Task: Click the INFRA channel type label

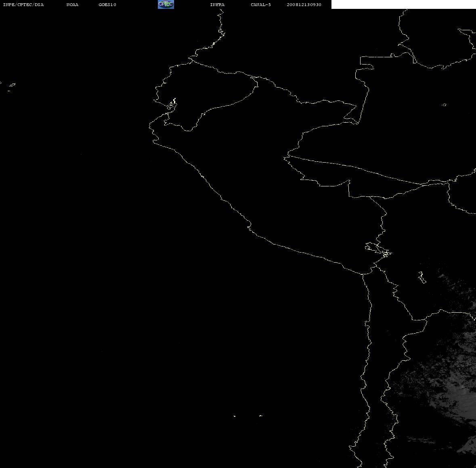Action: point(217,4)
